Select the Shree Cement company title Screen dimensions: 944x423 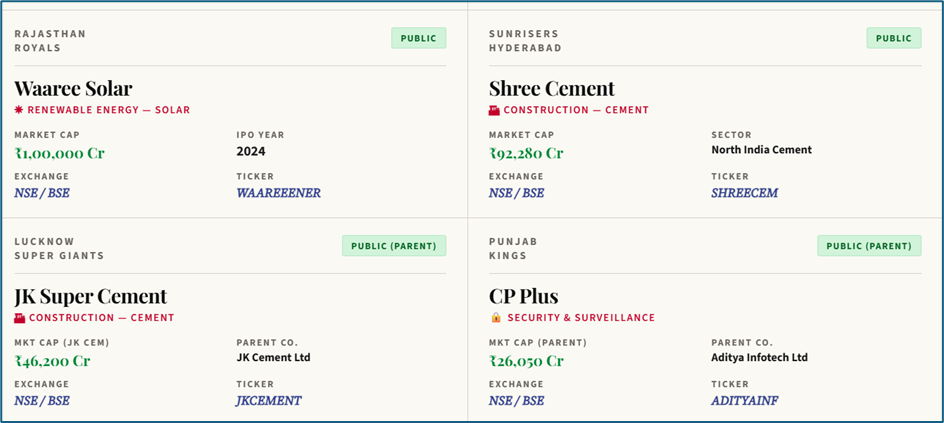(x=551, y=88)
